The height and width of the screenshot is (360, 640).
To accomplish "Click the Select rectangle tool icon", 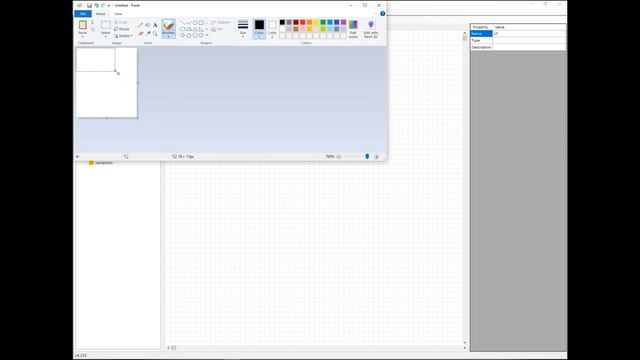I will [106, 25].
